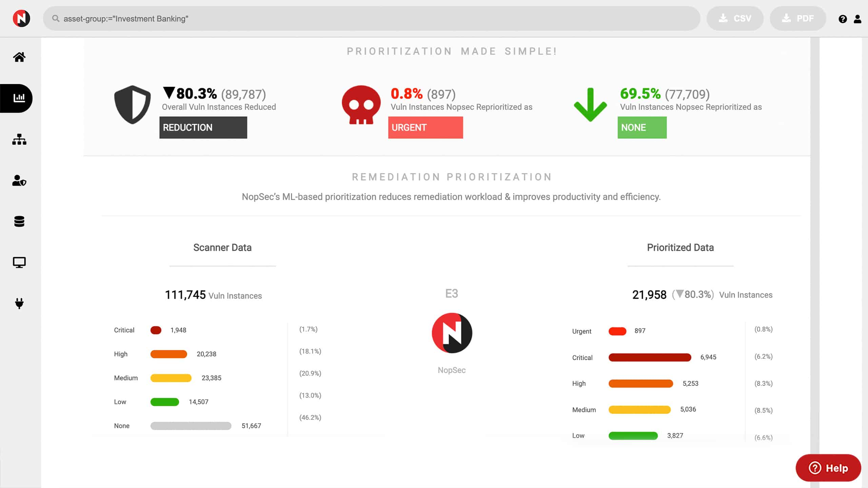Viewport: 868px width, 488px height.
Task: Select the Prioritized Data heading
Action: click(x=680, y=248)
